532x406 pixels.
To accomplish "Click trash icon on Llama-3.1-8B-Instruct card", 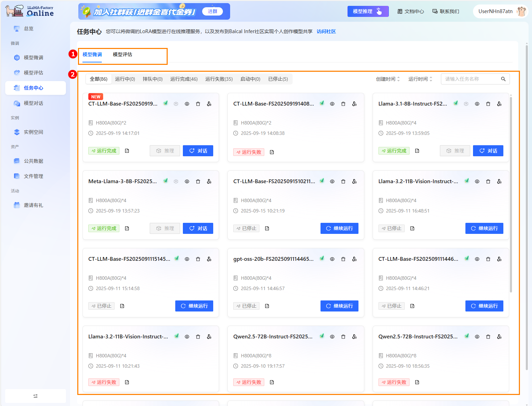I will (x=488, y=104).
